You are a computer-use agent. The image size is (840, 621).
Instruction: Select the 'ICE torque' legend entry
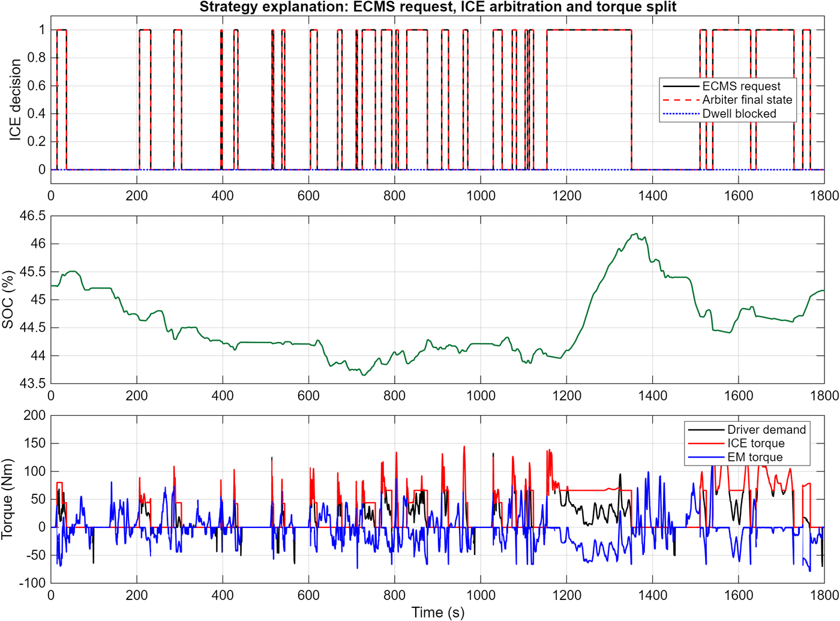click(748, 443)
